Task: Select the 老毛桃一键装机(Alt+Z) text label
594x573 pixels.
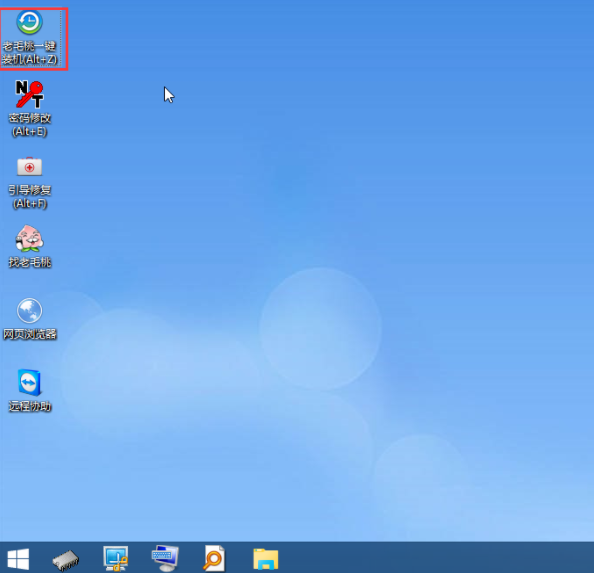Action: (30, 53)
